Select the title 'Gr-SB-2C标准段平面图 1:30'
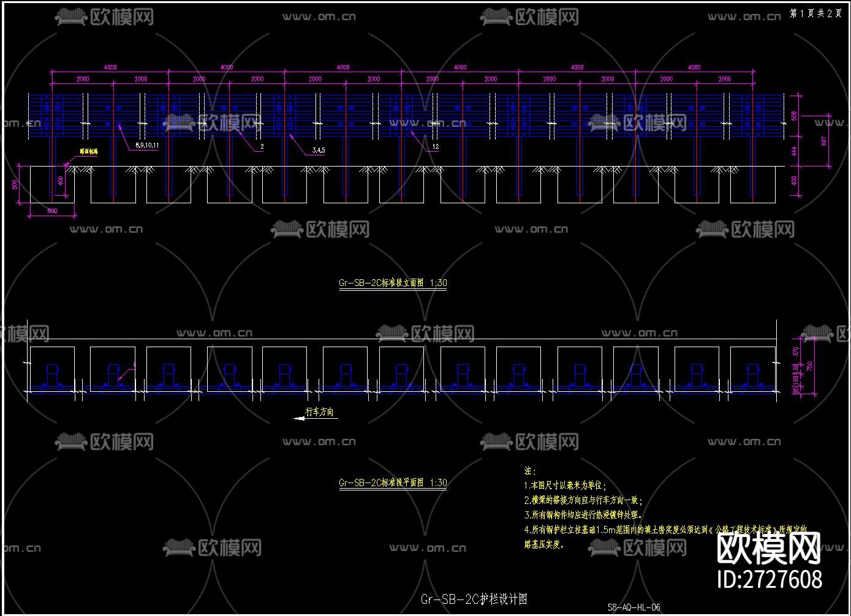The width and height of the screenshot is (851, 616). click(x=393, y=483)
